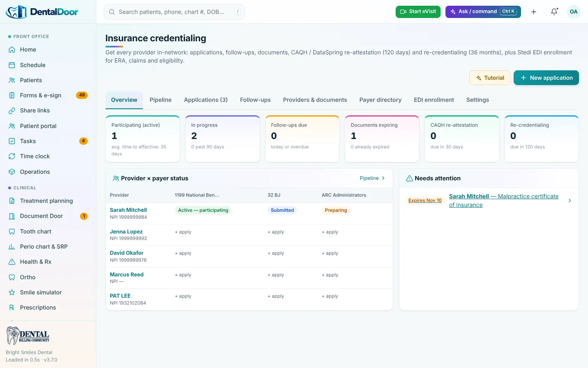Click the notification bell icon
The height and width of the screenshot is (368, 588).
tap(554, 12)
